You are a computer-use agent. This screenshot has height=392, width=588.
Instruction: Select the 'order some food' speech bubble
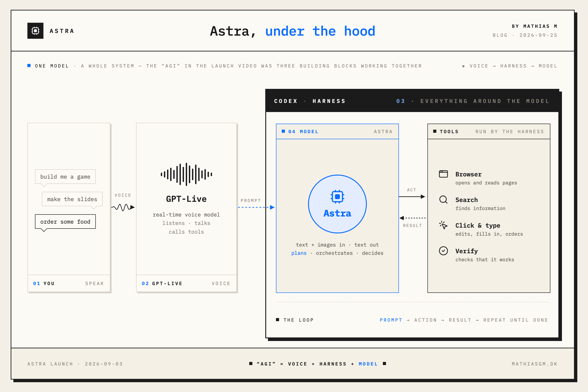(x=65, y=222)
